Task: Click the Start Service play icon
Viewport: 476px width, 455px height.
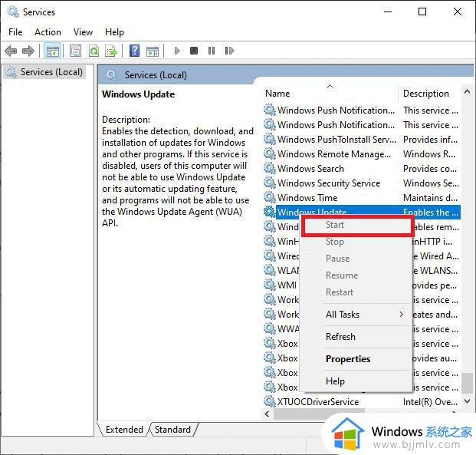Action: click(177, 51)
